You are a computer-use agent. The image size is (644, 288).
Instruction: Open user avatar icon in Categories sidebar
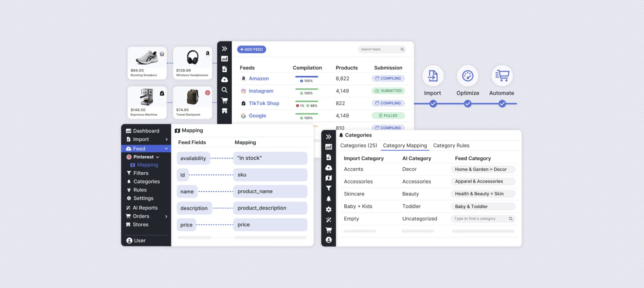pyautogui.click(x=329, y=240)
